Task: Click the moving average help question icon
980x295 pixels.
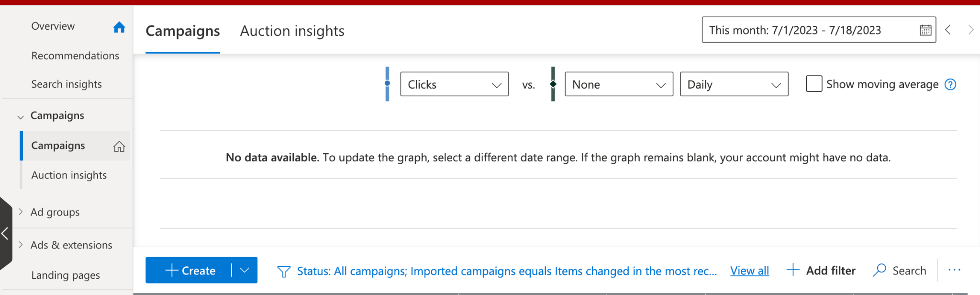Action: point(950,85)
